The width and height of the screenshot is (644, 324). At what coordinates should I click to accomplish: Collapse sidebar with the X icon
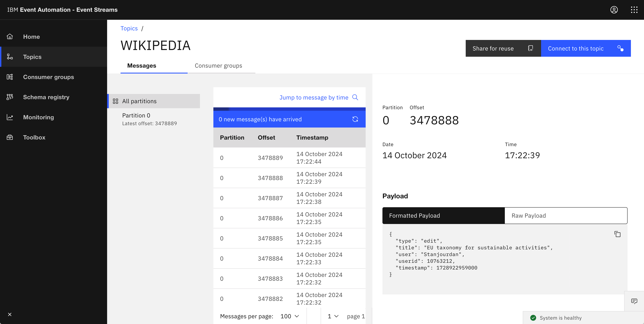[10, 314]
